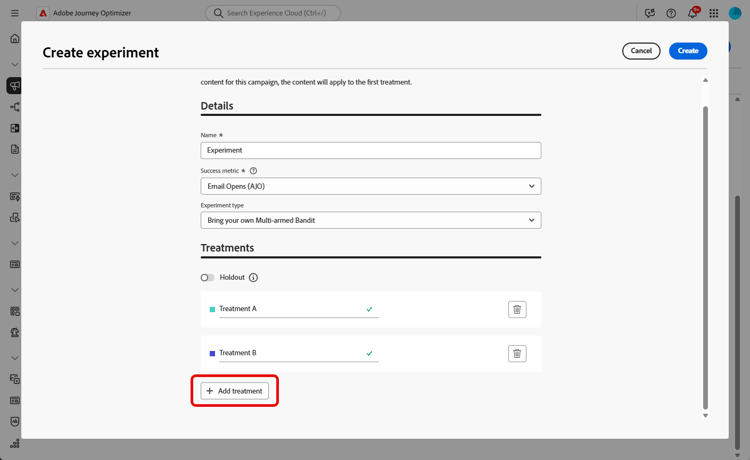Delete Treatment A with trash icon
The image size is (750, 460).
517,310
